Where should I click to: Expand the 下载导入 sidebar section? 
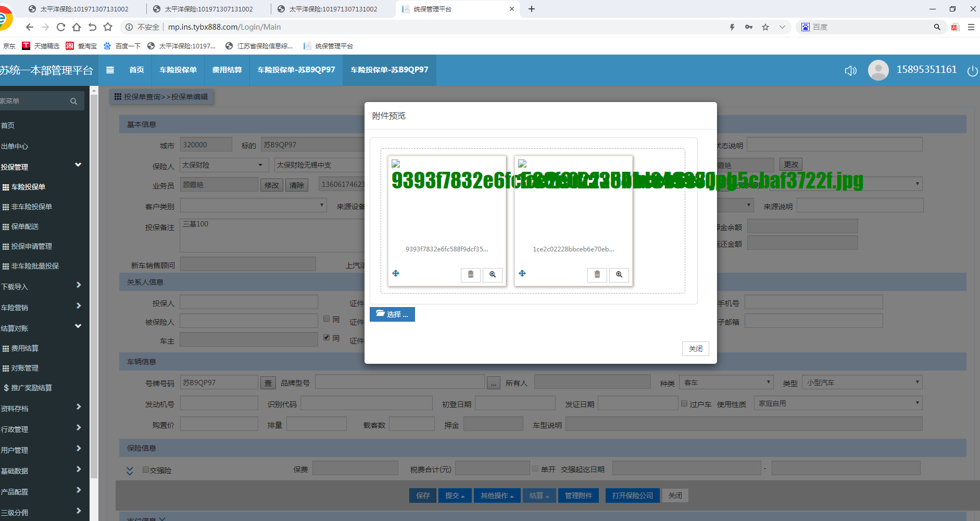coord(79,285)
